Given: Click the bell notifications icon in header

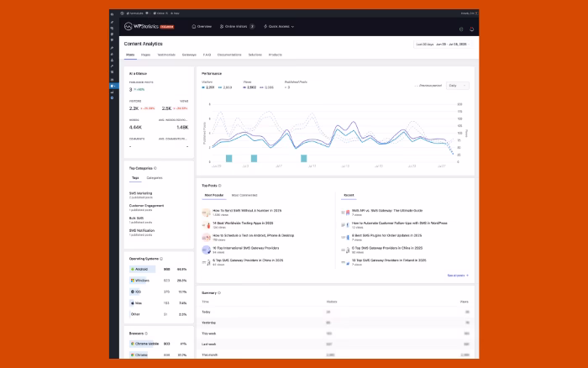Looking at the screenshot, I should (471, 29).
